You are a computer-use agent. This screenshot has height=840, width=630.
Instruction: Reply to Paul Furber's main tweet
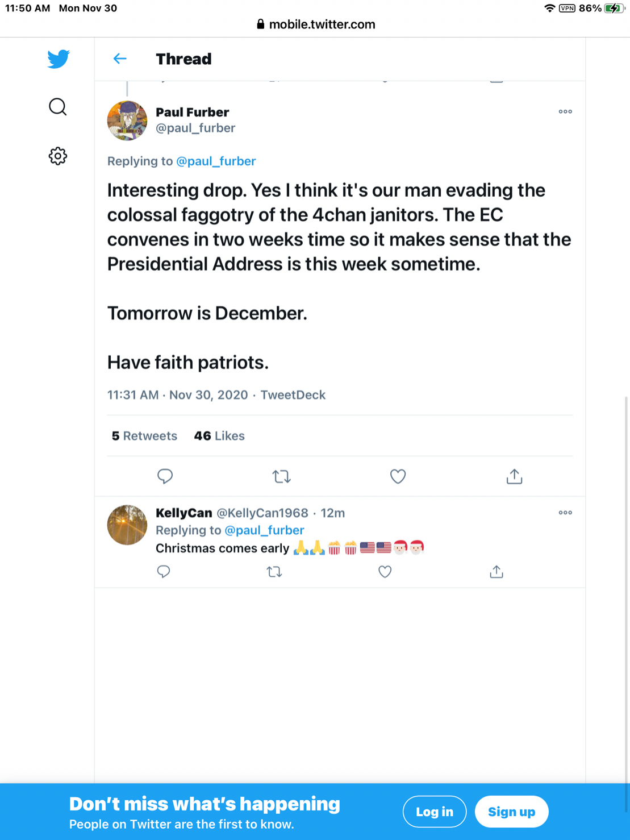click(x=165, y=476)
